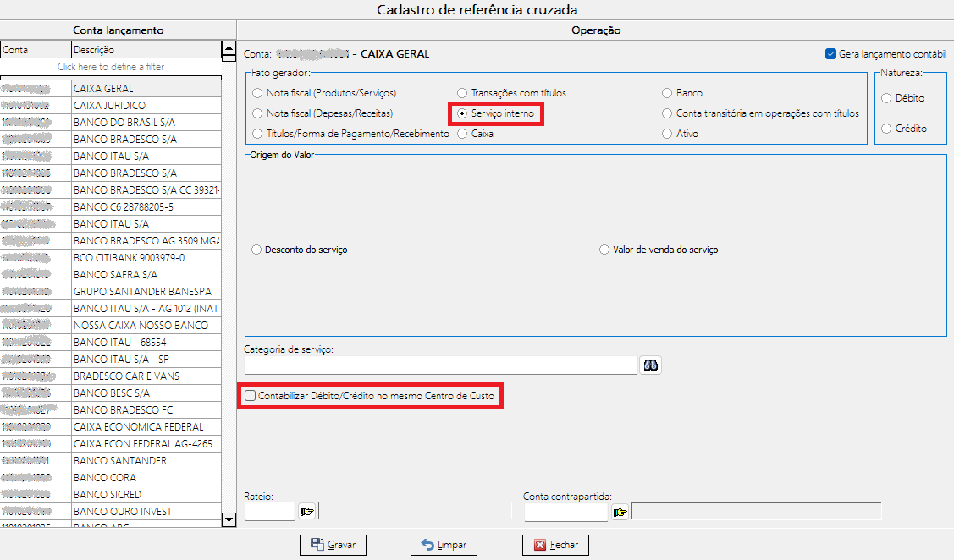
Task: Open the Rateio lookup hand icon
Action: click(x=306, y=512)
